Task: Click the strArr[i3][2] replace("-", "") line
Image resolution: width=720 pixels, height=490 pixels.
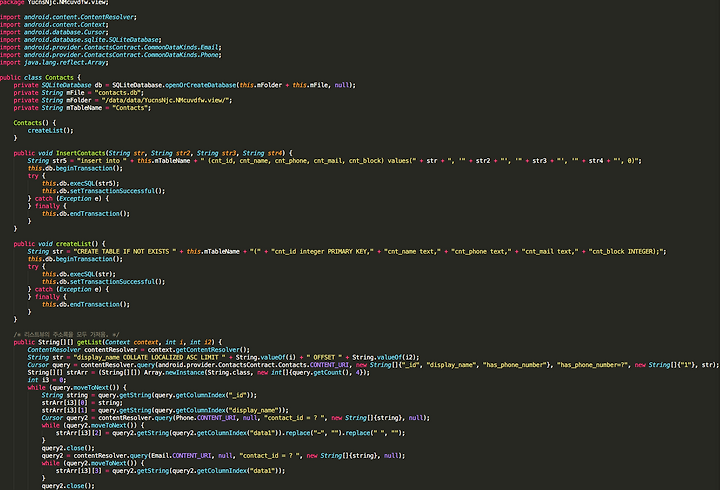Action: 231,433
